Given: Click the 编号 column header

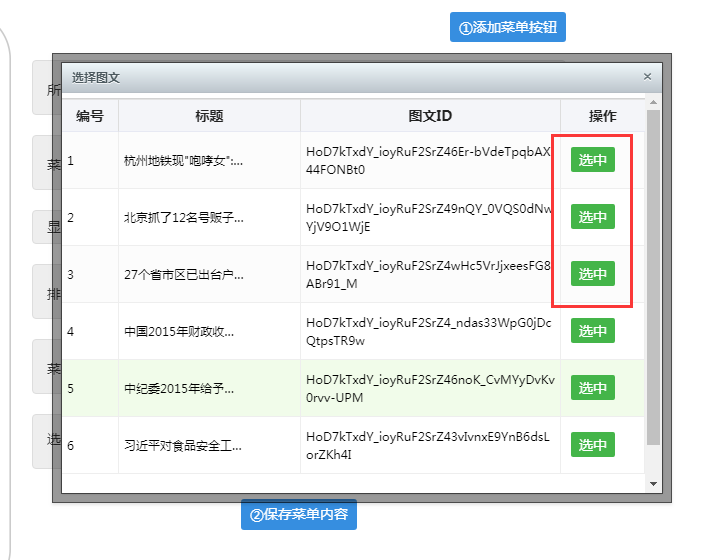Looking at the screenshot, I should (x=90, y=116).
